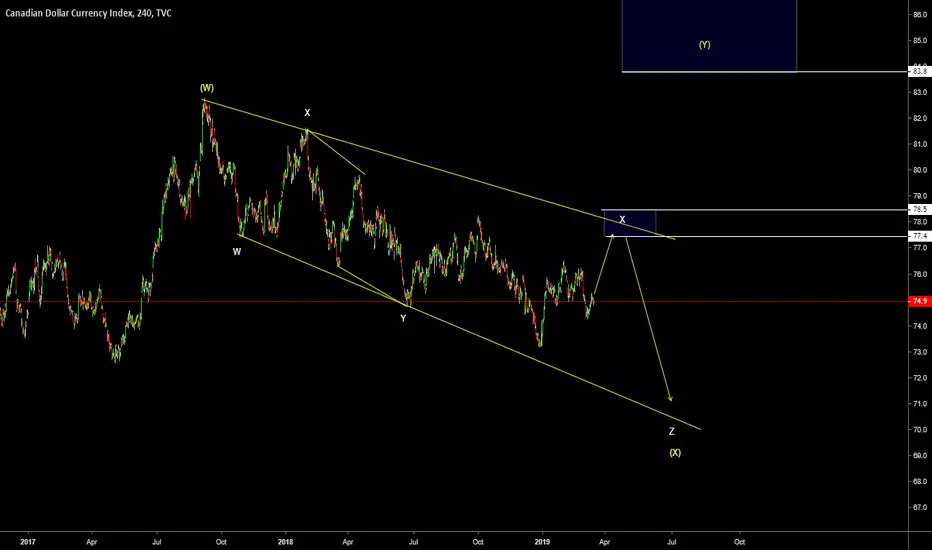Click the 76.0 price axis label
The height and width of the screenshot is (550, 932).
[920, 275]
